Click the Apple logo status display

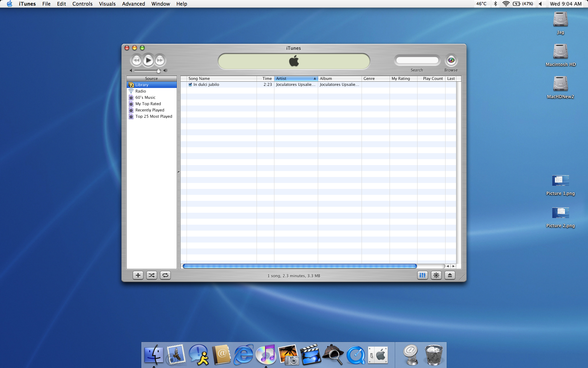coord(294,61)
